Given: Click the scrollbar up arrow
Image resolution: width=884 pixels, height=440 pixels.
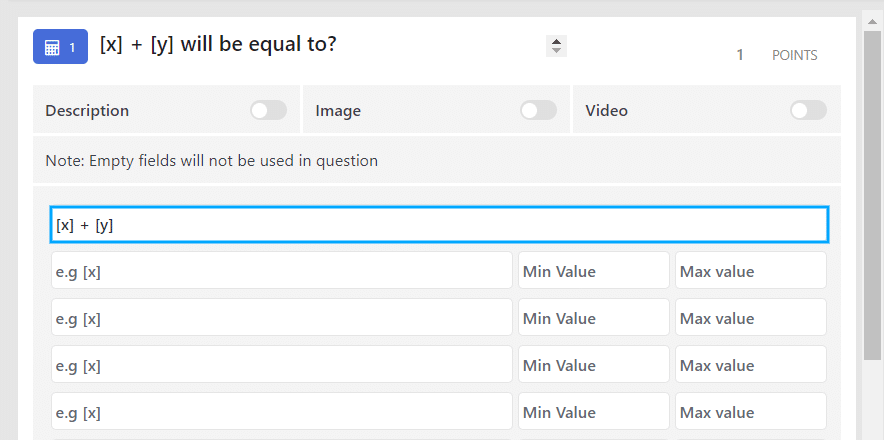Looking at the screenshot, I should pyautogui.click(x=872, y=21).
